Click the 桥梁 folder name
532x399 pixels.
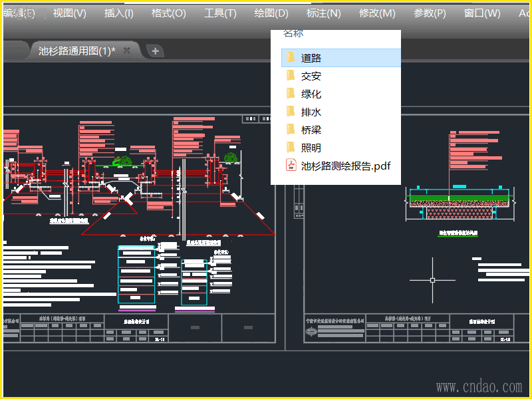[x=311, y=130]
